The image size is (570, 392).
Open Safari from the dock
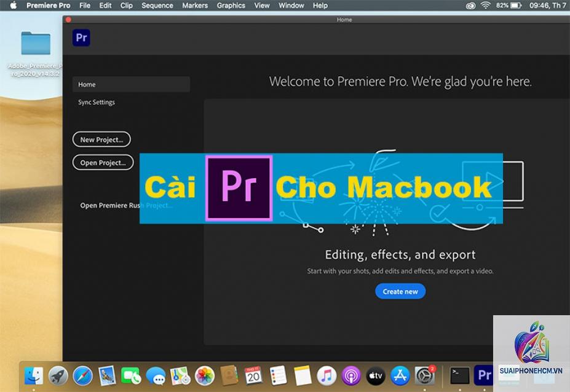pos(82,375)
